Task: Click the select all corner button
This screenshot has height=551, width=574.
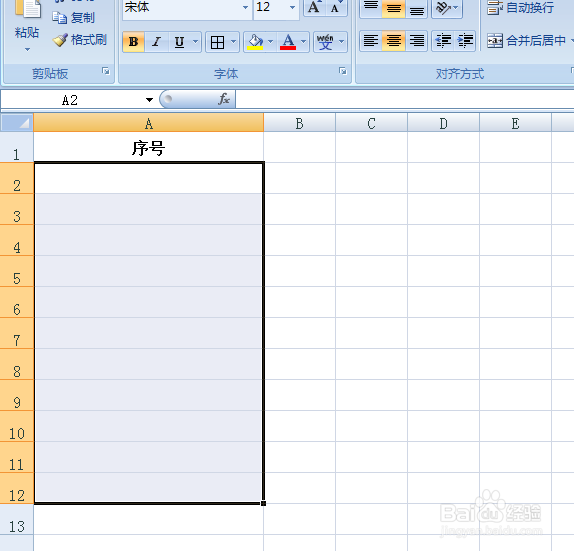Action: click(x=16, y=123)
